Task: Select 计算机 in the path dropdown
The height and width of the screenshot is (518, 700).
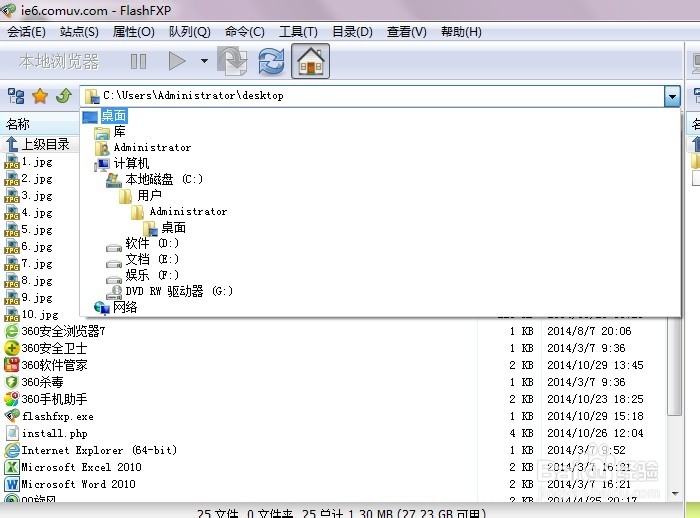Action: [131, 163]
